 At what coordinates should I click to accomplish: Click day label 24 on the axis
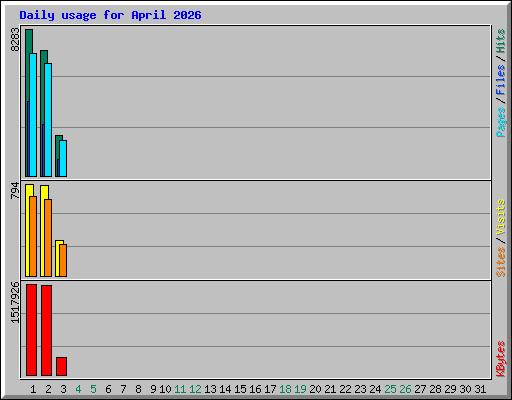click(375, 389)
